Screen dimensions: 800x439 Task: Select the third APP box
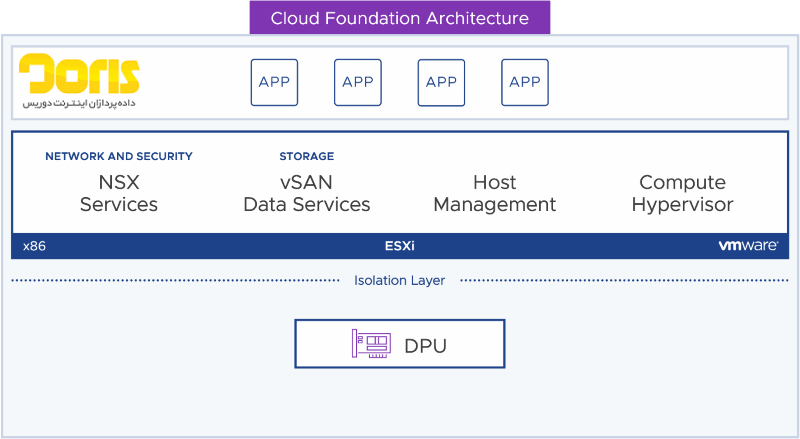(x=441, y=82)
